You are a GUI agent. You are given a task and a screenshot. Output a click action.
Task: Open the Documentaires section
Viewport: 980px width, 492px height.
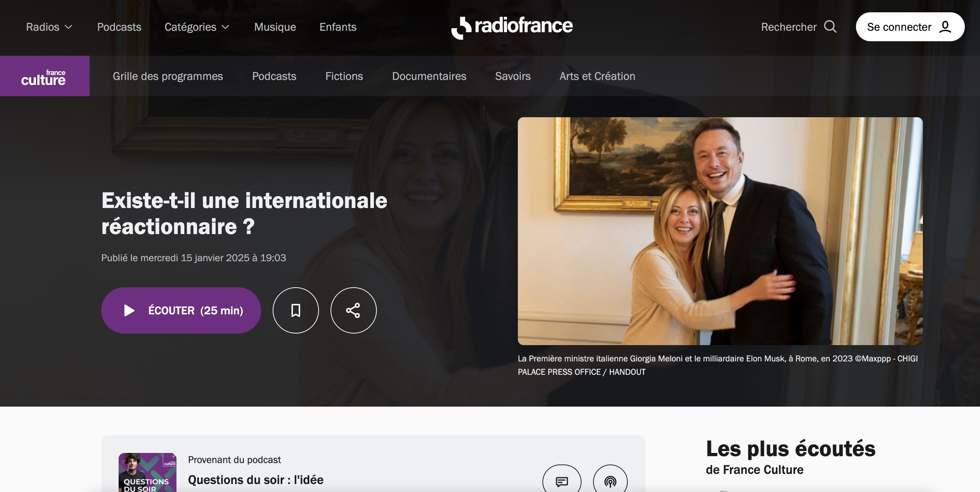tap(429, 76)
